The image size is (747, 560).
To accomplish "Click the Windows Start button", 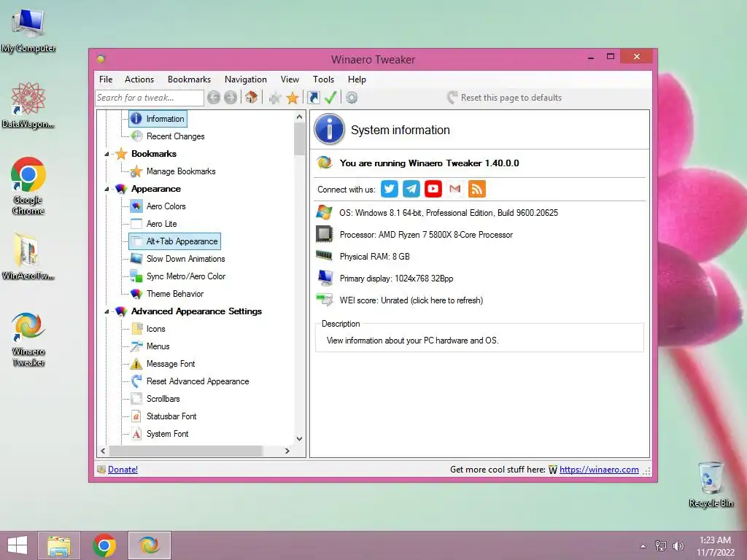I will tap(18, 545).
